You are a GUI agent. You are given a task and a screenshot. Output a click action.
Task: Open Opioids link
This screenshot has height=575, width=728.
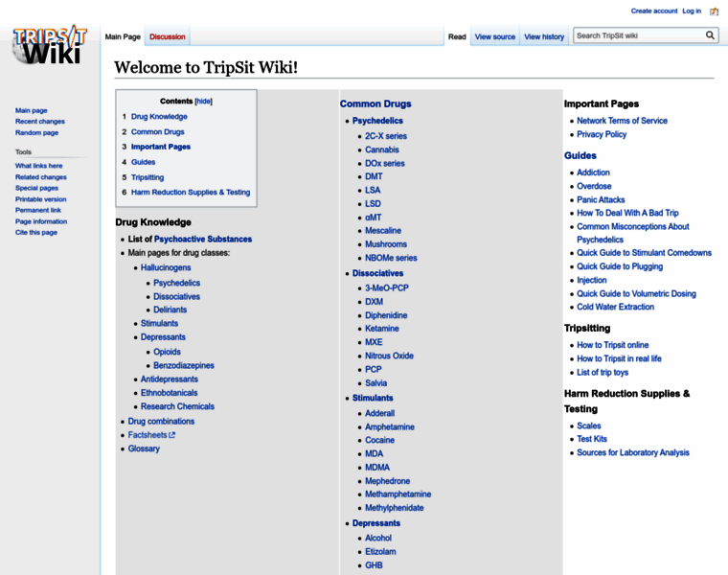pyautogui.click(x=167, y=352)
